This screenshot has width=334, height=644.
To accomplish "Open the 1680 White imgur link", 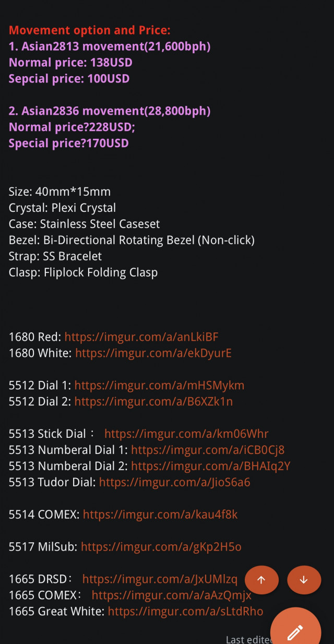I will 153,353.
